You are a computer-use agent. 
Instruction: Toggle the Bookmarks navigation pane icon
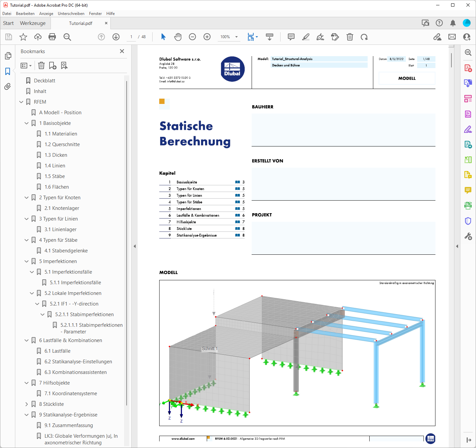(8, 71)
